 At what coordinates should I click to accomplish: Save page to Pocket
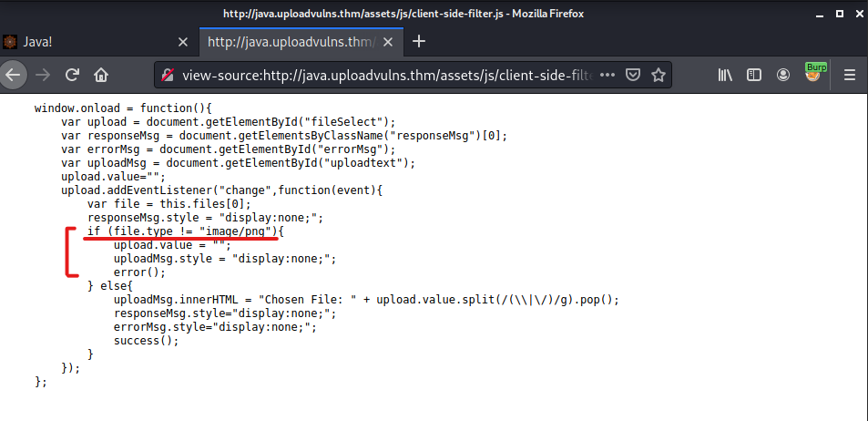[633, 75]
